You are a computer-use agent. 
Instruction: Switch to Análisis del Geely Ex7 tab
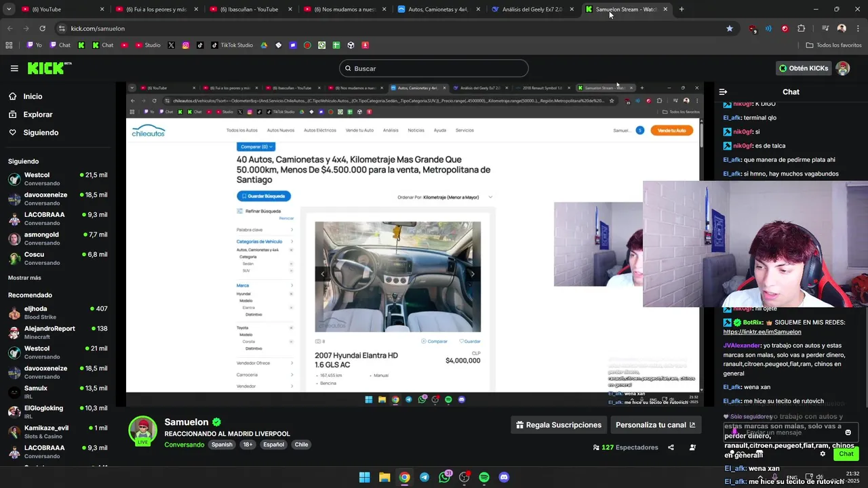pos(532,9)
